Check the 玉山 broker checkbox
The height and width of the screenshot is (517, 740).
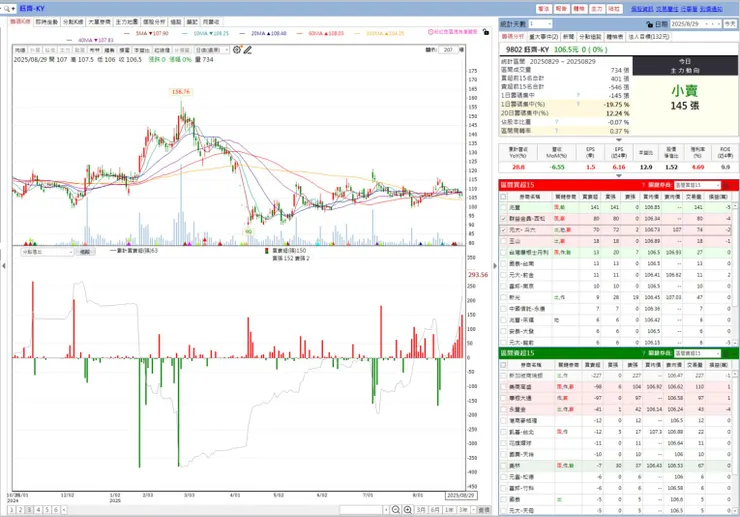click(x=504, y=241)
